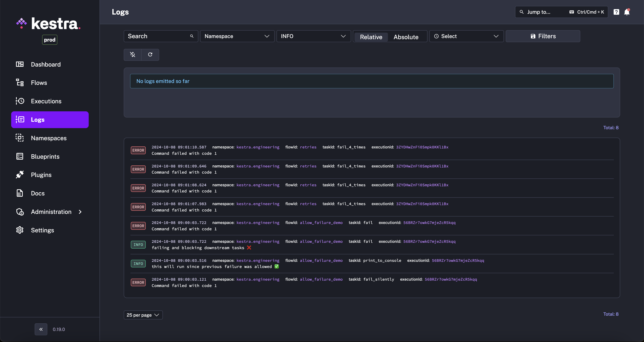Expand the Administration menu

tap(51, 212)
